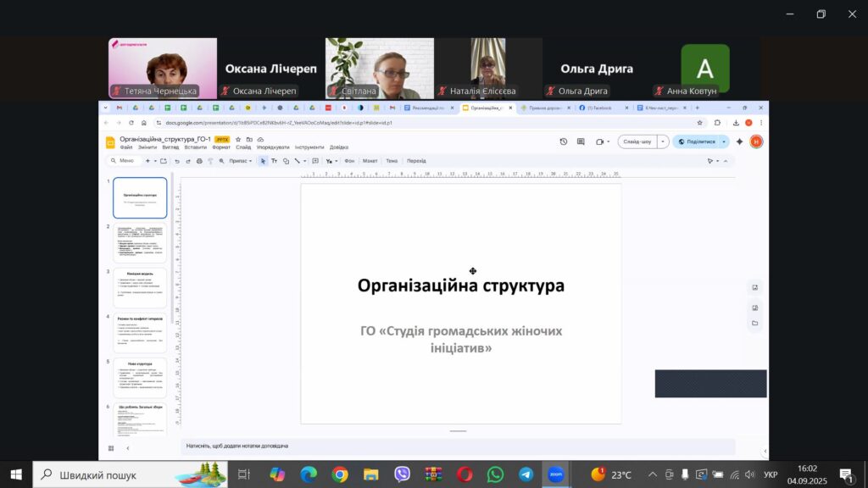The width and height of the screenshot is (868, 488).
Task: Open the Формат menu
Action: point(221,147)
